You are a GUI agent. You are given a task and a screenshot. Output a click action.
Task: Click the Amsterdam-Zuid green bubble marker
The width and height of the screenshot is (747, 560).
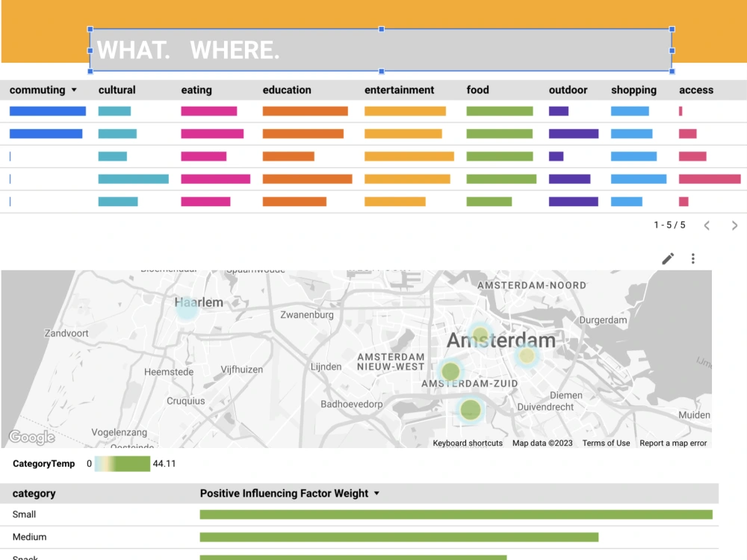coord(450,371)
